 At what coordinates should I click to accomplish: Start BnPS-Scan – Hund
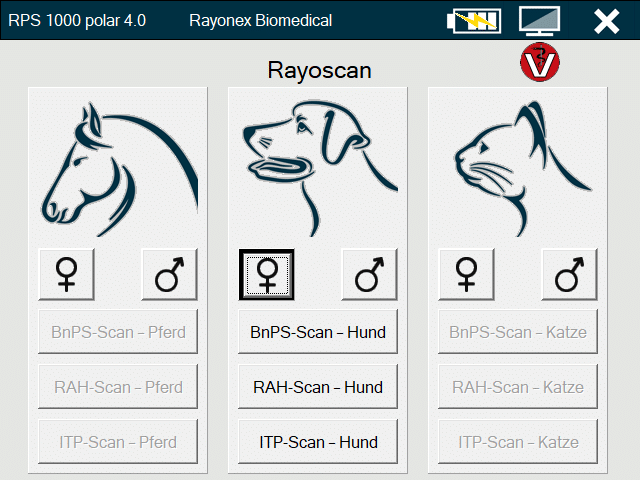pyautogui.click(x=318, y=331)
